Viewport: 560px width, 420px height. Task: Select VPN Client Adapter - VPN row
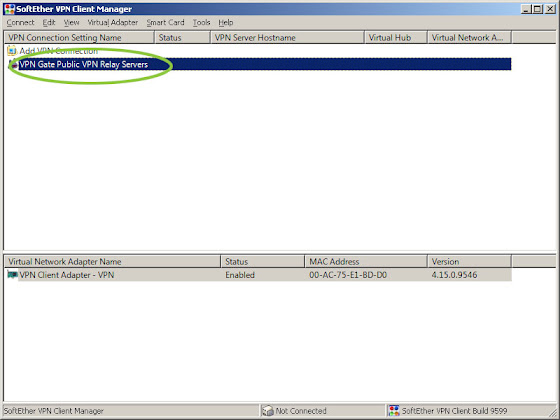pyautogui.click(x=259, y=275)
